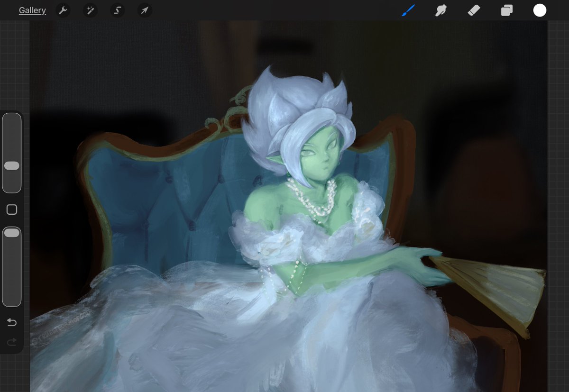The height and width of the screenshot is (392, 569).
Task: Open the Layers panel
Action: coord(507,10)
